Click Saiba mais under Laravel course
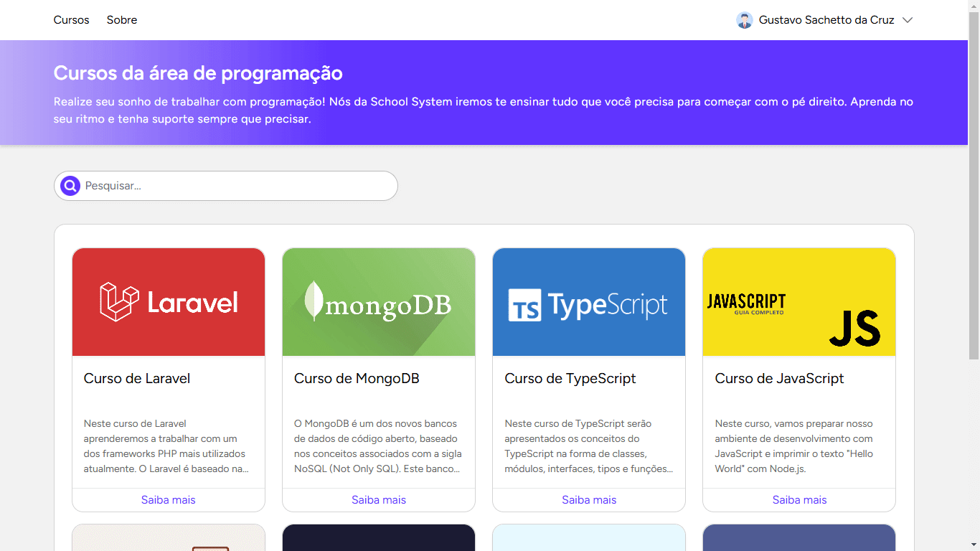 click(169, 500)
